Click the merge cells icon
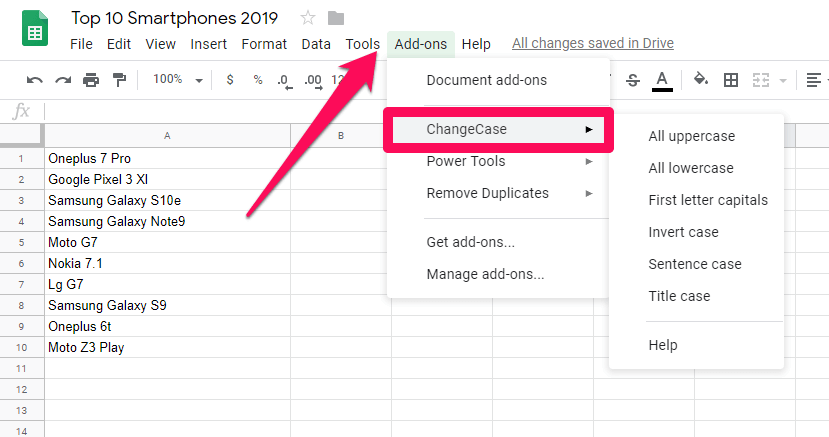 point(761,80)
